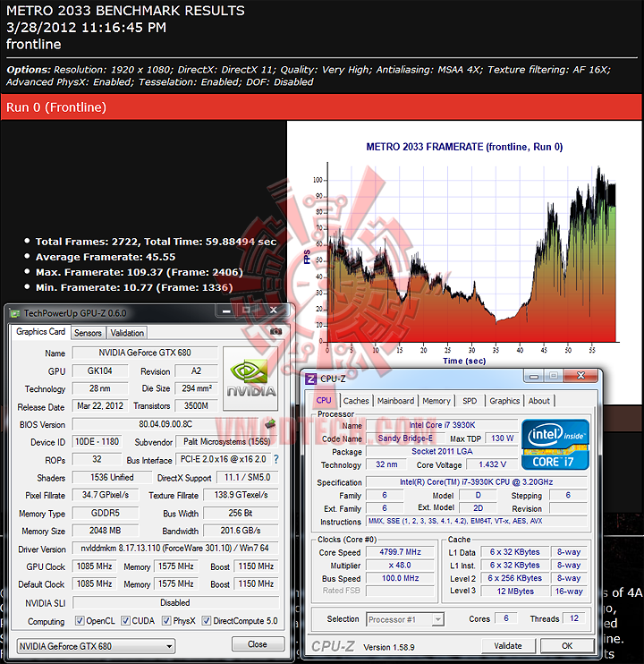This screenshot has height=664, width=644.
Task: Click the Pixel Fillrate value 34.7 GPixel/s
Action: click(x=105, y=495)
